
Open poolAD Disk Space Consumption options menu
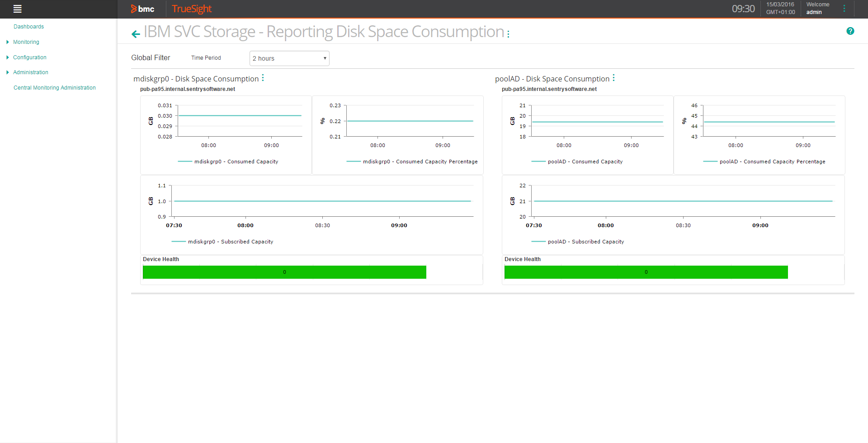[x=613, y=78]
